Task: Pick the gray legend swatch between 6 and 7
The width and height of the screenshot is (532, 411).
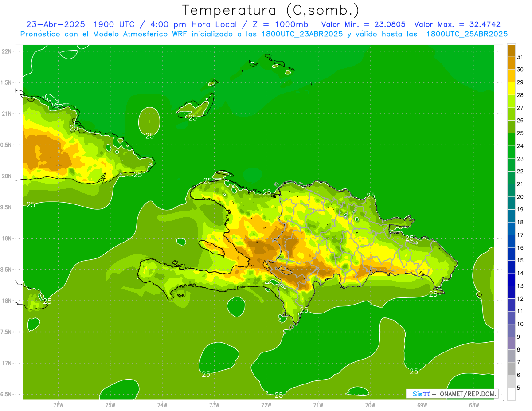Action: (x=511, y=368)
